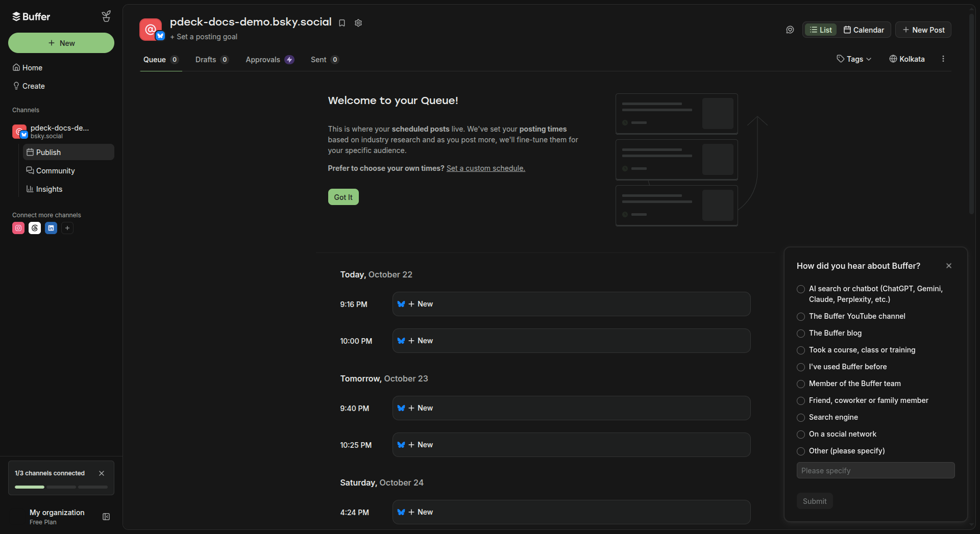This screenshot has height=534, width=980.
Task: Click the Got It button
Action: [344, 197]
